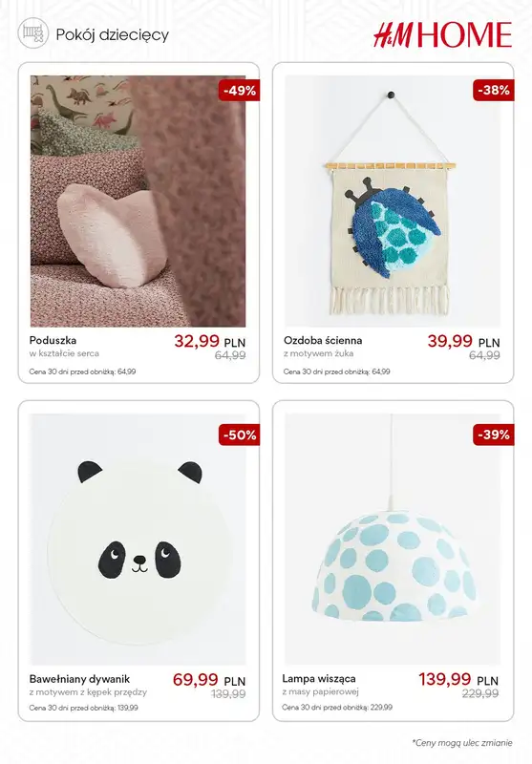
Task: Open the dotted pendant lamp image
Action: pos(393,540)
